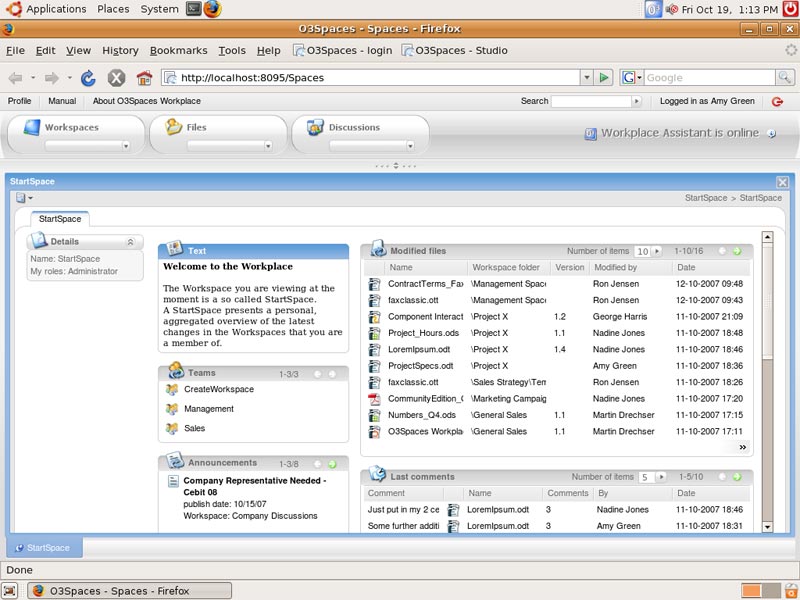Open About O3Spaces Workplace link
The image size is (800, 600).
pos(146,101)
